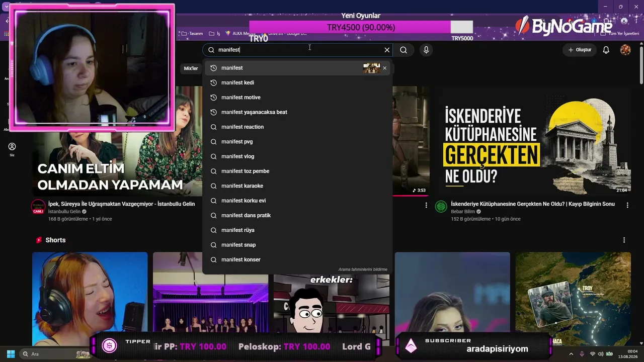Go to Bebar Bilim channel name

tap(464, 212)
